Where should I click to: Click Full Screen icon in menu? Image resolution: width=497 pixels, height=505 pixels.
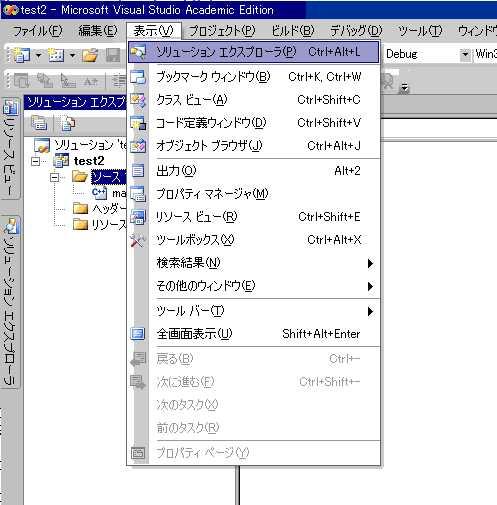pos(138,333)
